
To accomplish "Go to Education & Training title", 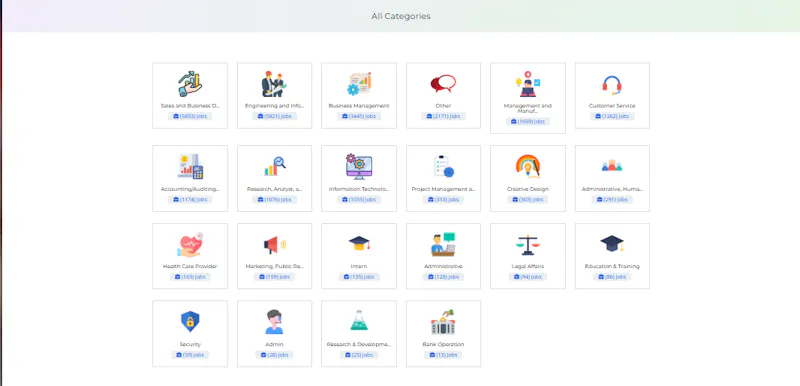I will point(612,267).
